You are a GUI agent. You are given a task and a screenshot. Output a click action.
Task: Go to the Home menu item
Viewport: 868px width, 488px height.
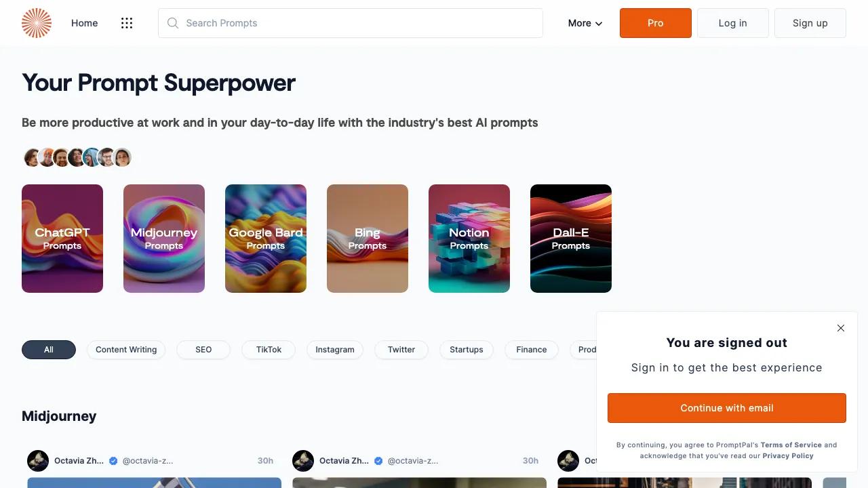(85, 23)
